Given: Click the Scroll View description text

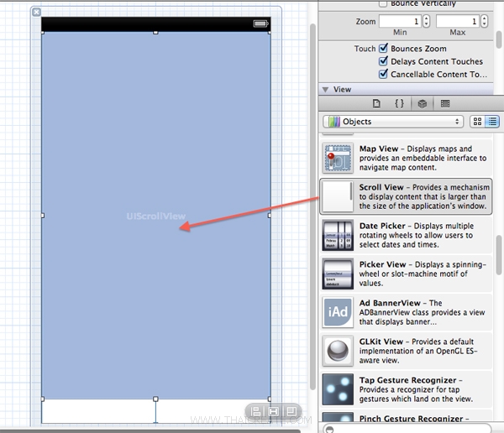Looking at the screenshot, I should pos(424,196).
